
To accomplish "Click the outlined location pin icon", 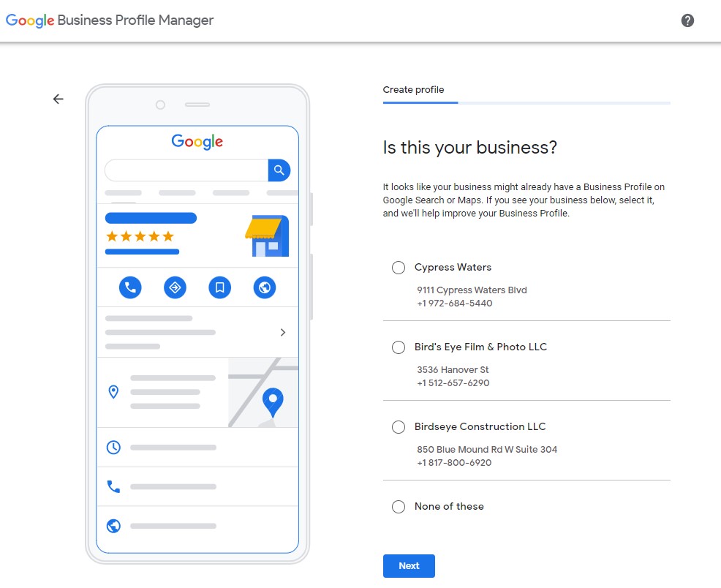I will pos(113,392).
